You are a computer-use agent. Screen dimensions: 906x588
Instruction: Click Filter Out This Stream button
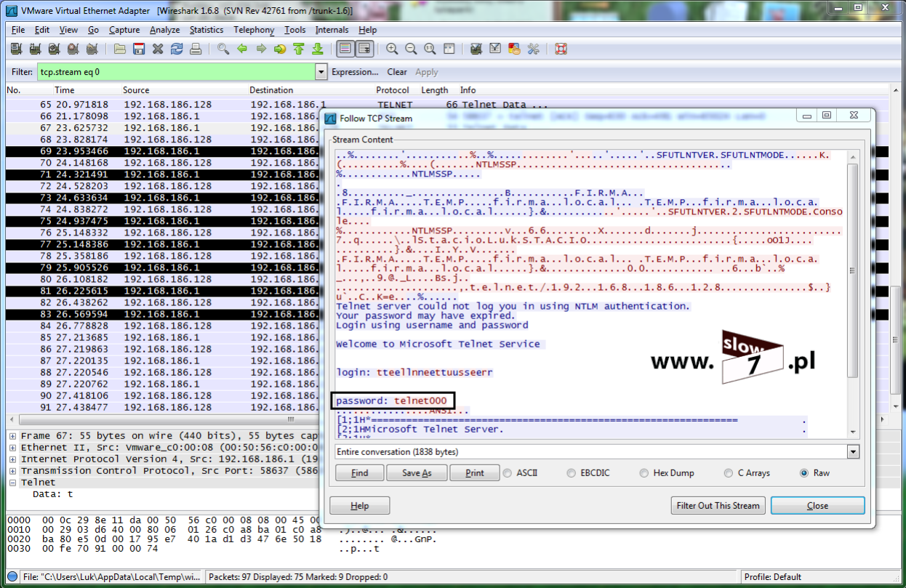[x=718, y=506]
